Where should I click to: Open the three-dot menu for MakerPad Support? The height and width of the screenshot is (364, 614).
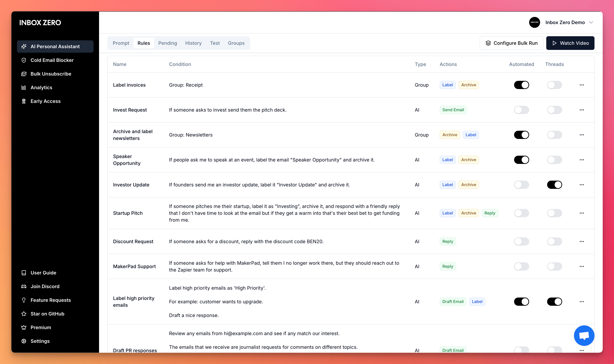tap(582, 266)
